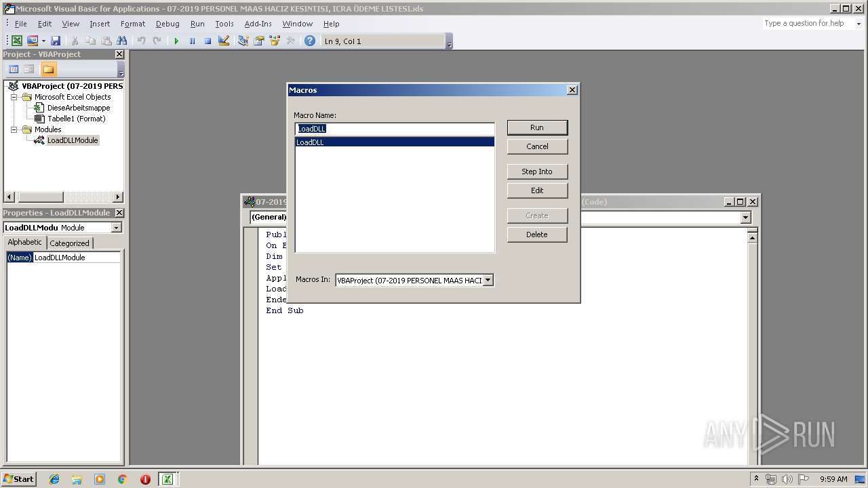This screenshot has width=868, height=488.
Task: Open the Insert menu
Action: pos(100,24)
